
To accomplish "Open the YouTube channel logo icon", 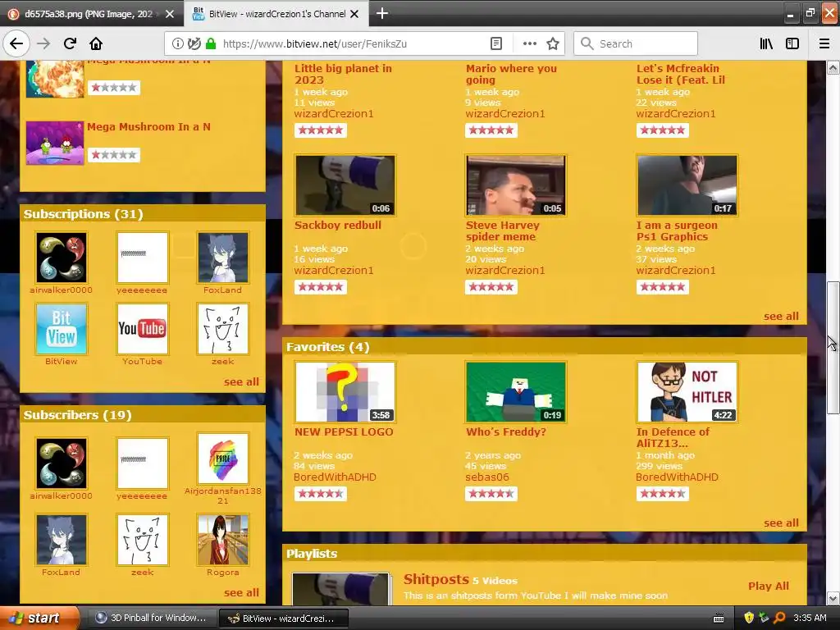I will (x=143, y=329).
